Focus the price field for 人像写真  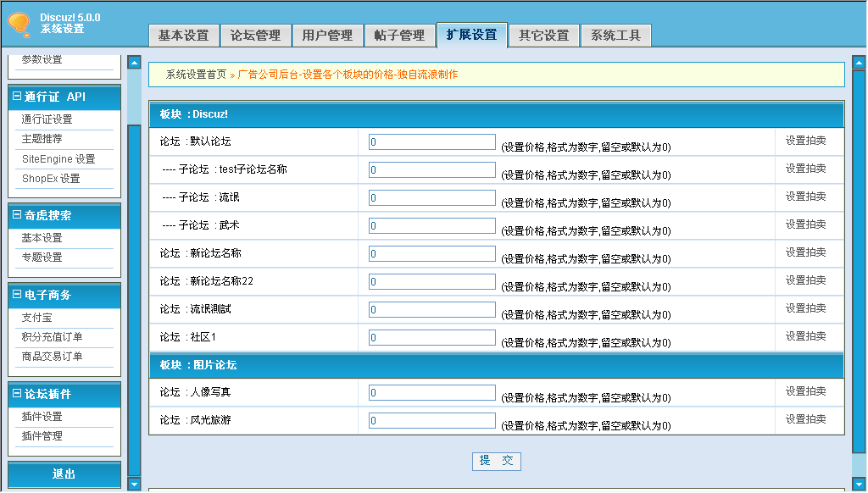pyautogui.click(x=431, y=393)
